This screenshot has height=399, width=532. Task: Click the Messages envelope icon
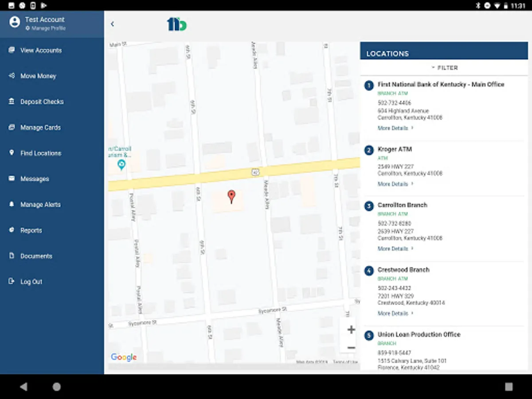pos(12,178)
